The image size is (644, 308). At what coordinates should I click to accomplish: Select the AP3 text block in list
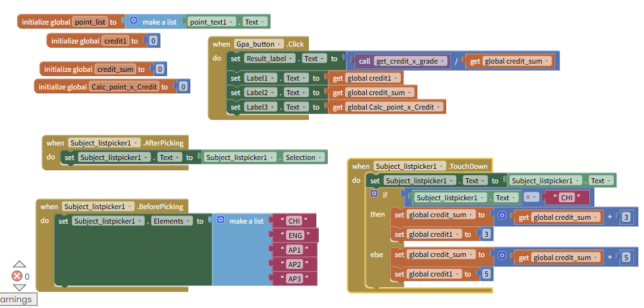point(294,278)
